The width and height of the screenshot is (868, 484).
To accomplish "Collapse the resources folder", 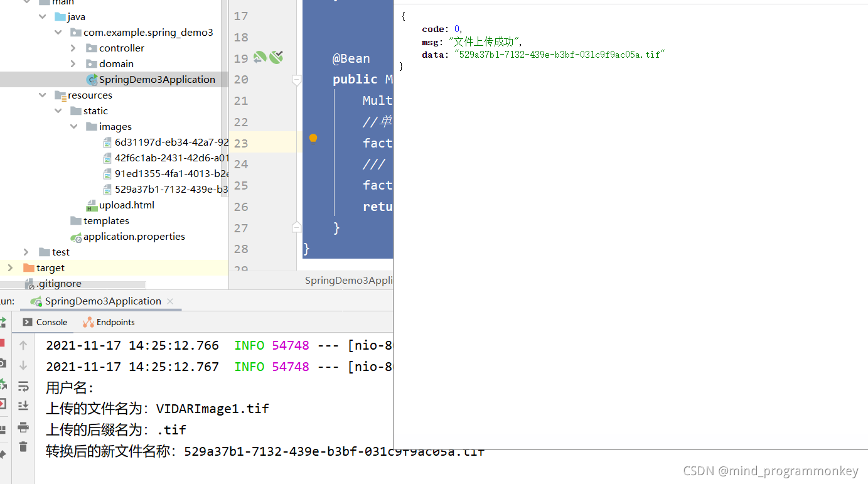I will tap(42, 95).
